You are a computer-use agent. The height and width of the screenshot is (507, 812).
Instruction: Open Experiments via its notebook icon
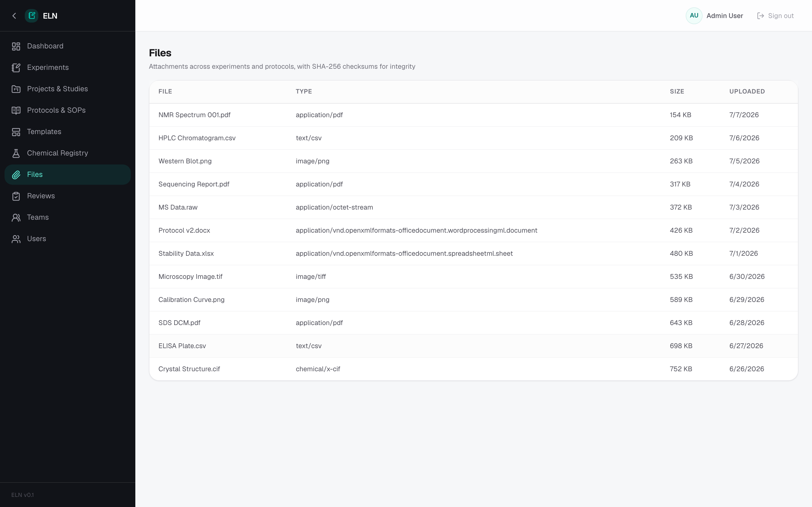click(16, 68)
